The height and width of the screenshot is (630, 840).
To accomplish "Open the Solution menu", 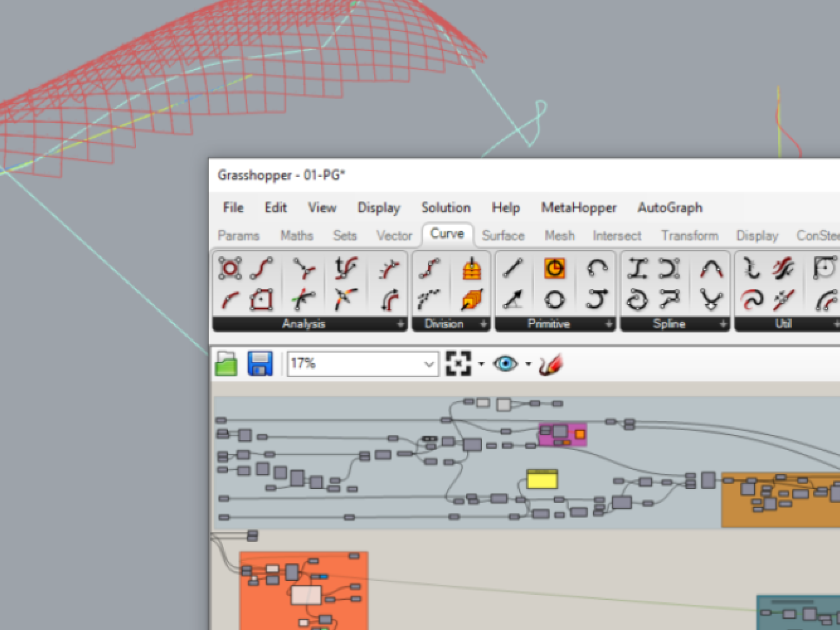I will 446,207.
